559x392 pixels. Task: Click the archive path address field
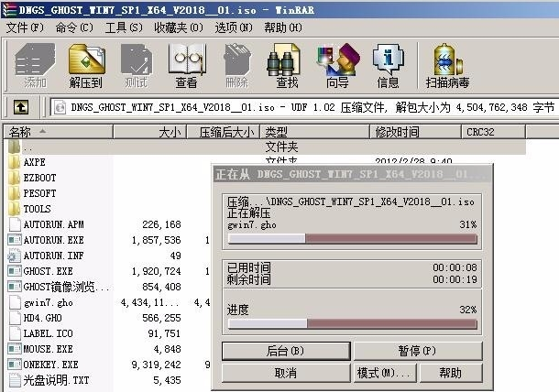(x=305, y=107)
